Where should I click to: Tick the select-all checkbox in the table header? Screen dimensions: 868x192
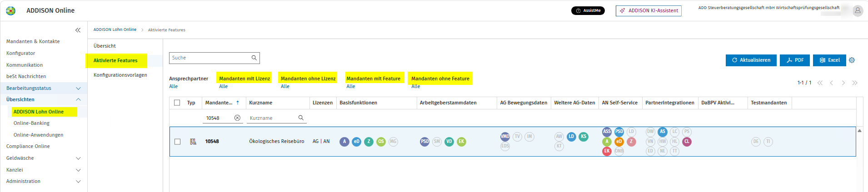point(177,103)
